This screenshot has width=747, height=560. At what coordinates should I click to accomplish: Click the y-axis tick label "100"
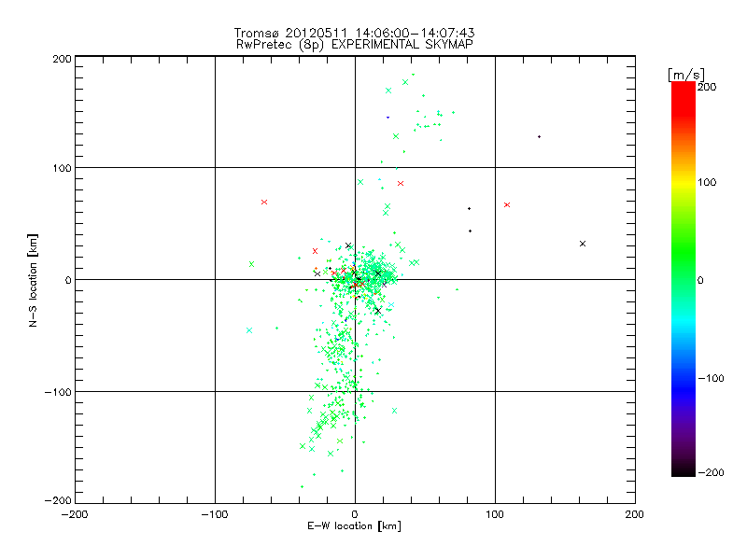tap(62, 168)
